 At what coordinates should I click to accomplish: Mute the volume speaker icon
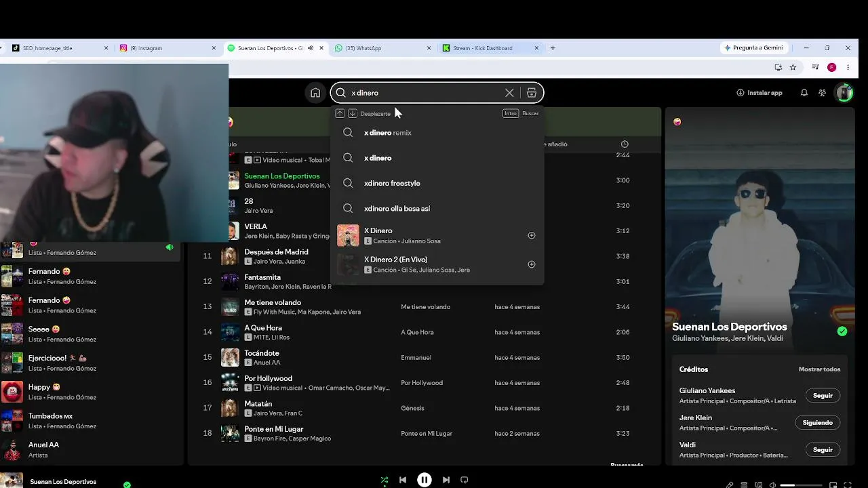coord(773,485)
